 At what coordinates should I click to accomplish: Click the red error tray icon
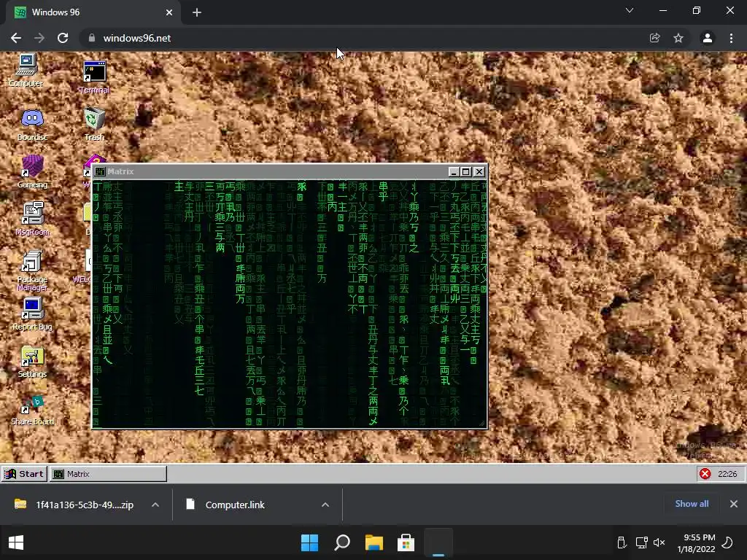coord(705,474)
